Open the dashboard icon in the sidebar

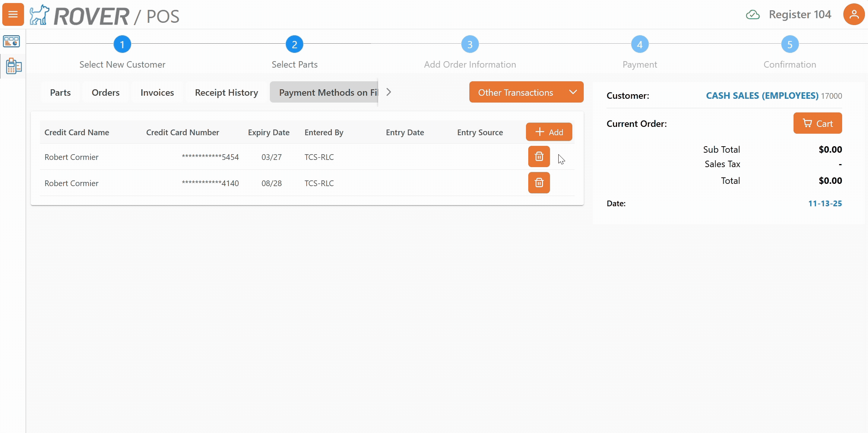(12, 41)
